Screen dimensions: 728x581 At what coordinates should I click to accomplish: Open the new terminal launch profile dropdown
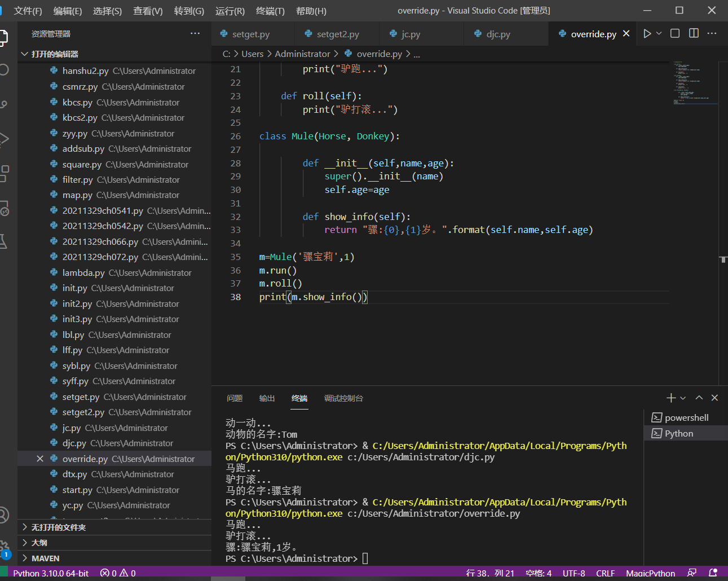[x=683, y=398]
